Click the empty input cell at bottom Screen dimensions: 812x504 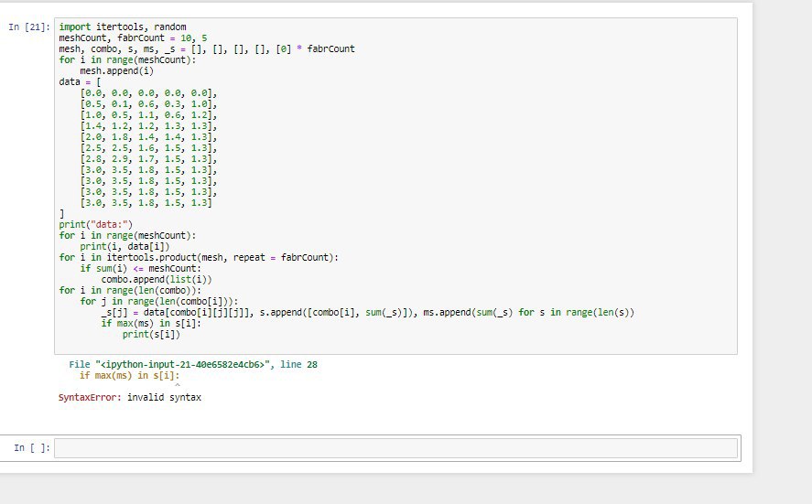[395, 448]
